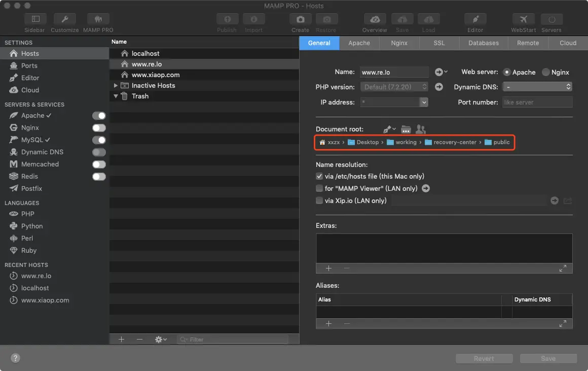588x371 pixels.
Task: Click the Revert button
Action: pyautogui.click(x=484, y=359)
